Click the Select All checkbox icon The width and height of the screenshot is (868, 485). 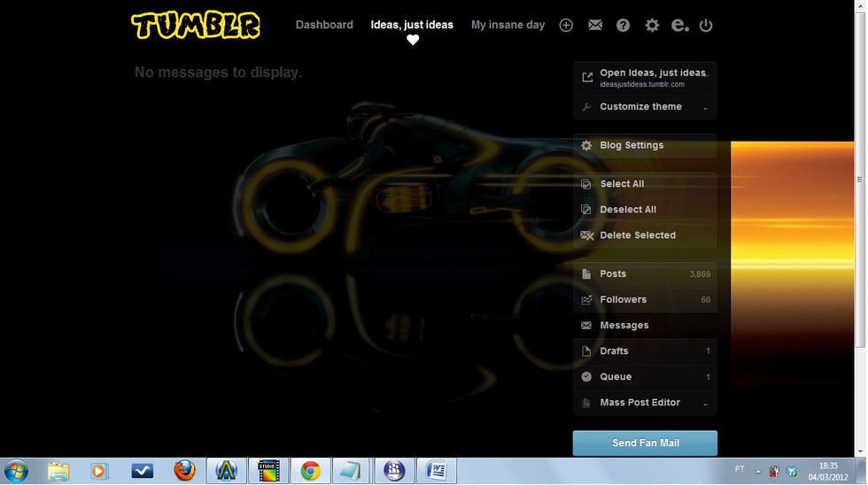[x=585, y=184]
